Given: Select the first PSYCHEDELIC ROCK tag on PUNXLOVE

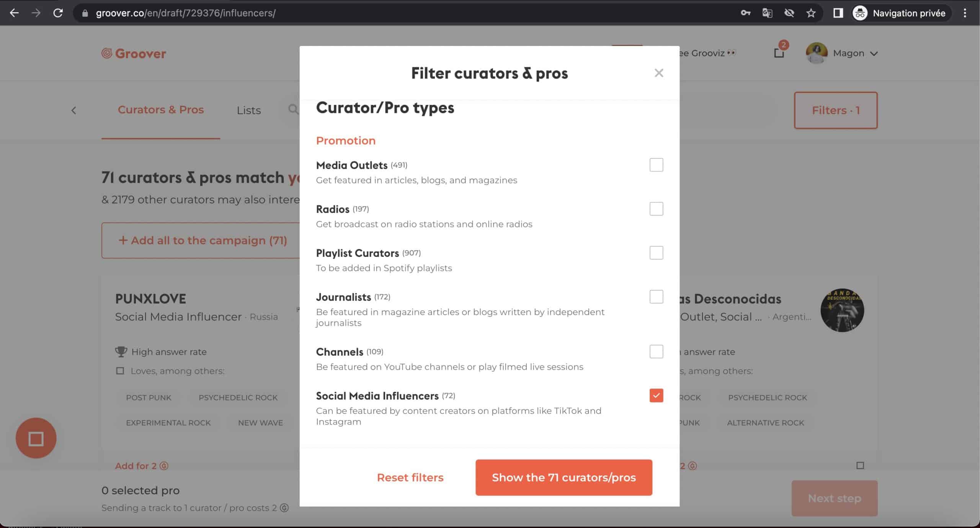Looking at the screenshot, I should coord(238,397).
